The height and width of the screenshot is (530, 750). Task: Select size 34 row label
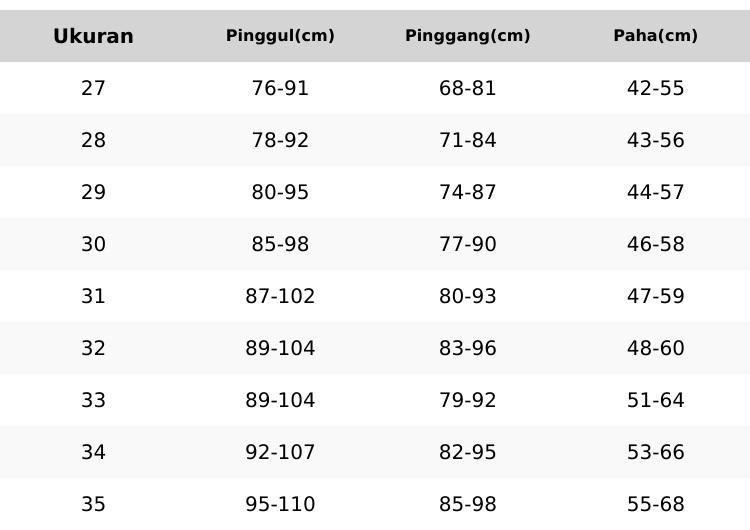pos(93,453)
